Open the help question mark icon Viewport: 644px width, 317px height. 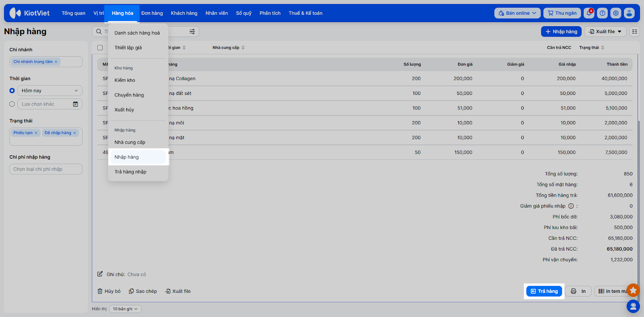(603, 13)
